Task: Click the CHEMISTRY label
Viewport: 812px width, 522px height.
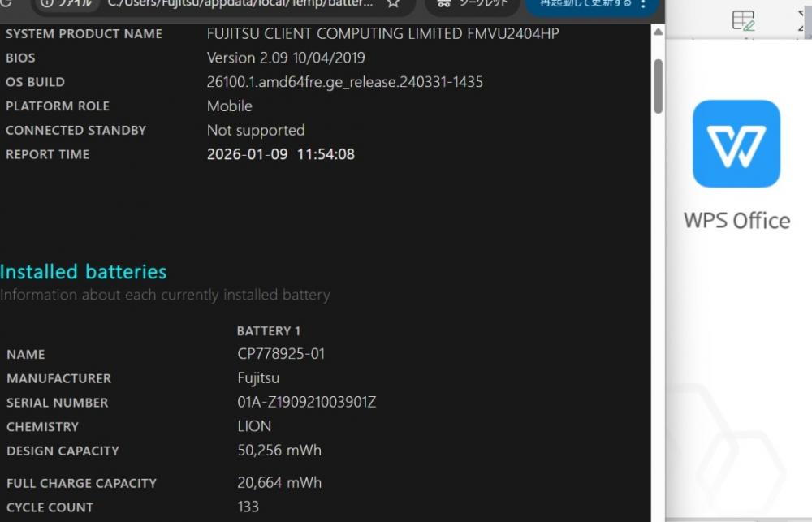Action: tap(42, 427)
